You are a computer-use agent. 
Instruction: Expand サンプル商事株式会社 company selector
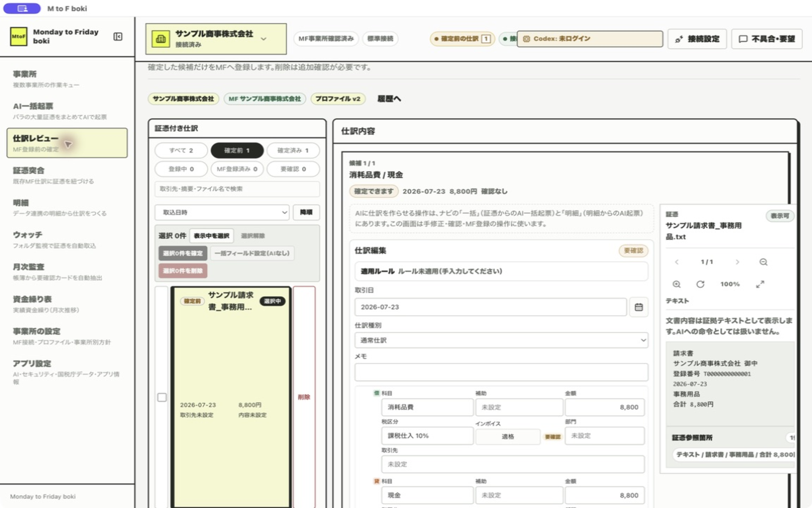coord(216,39)
